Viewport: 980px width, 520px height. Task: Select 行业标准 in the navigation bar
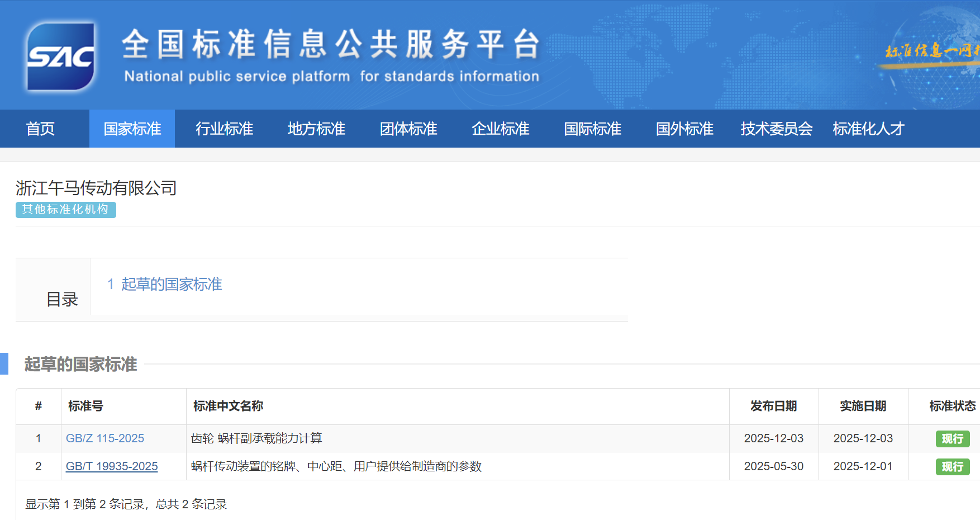tap(224, 129)
